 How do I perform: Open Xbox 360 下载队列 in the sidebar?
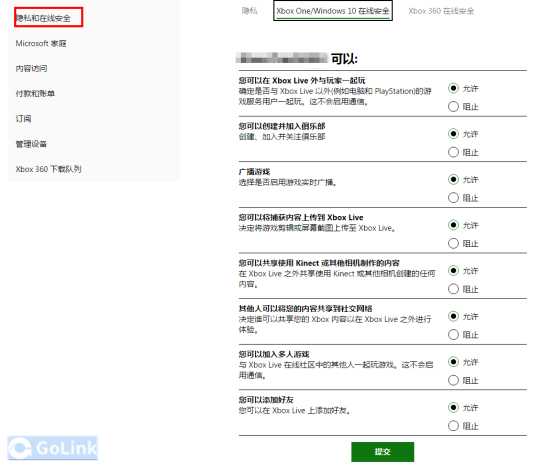click(x=49, y=169)
